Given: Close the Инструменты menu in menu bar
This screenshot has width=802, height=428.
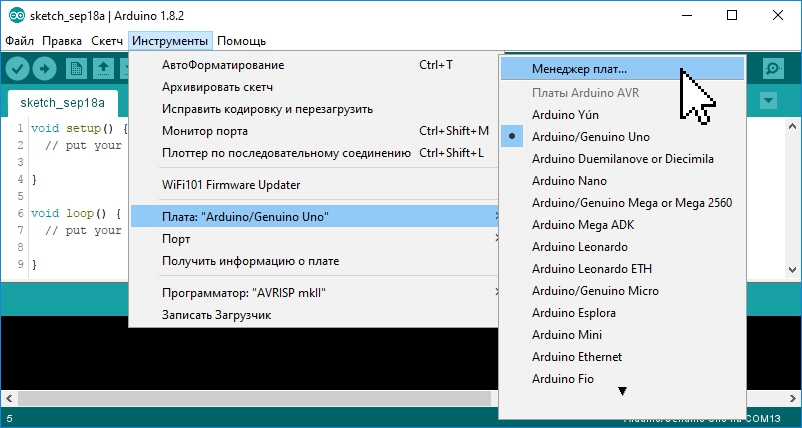Looking at the screenshot, I should tap(170, 41).
